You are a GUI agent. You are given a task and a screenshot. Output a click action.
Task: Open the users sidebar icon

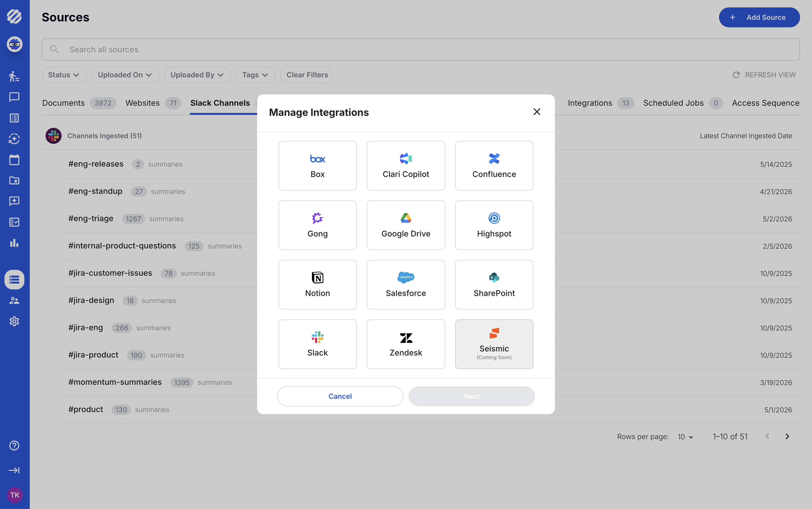(x=14, y=300)
